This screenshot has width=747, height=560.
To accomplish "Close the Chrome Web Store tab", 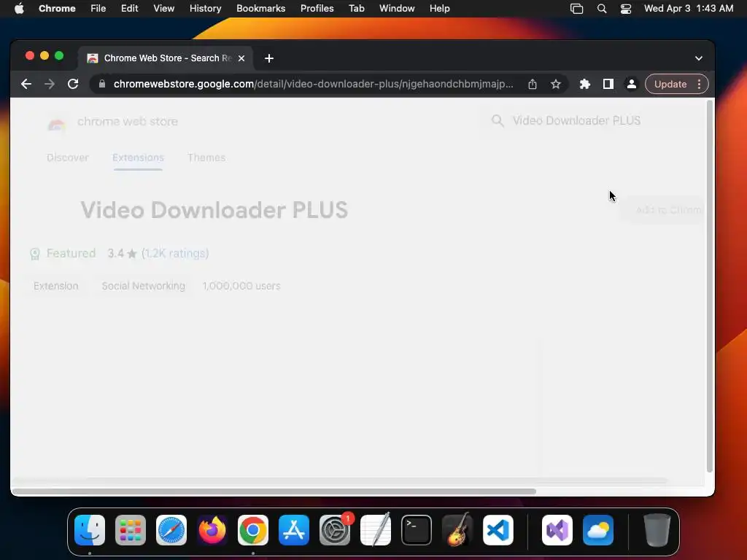I will pyautogui.click(x=241, y=58).
